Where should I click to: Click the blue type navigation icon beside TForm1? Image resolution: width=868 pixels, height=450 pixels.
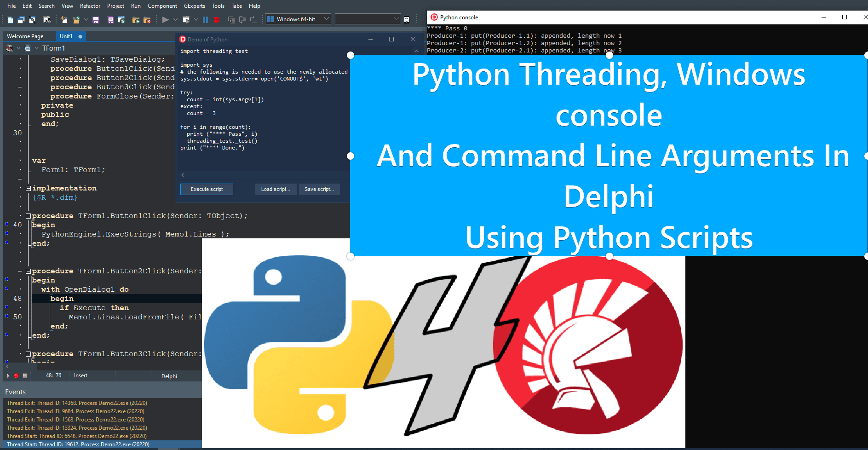[x=28, y=48]
